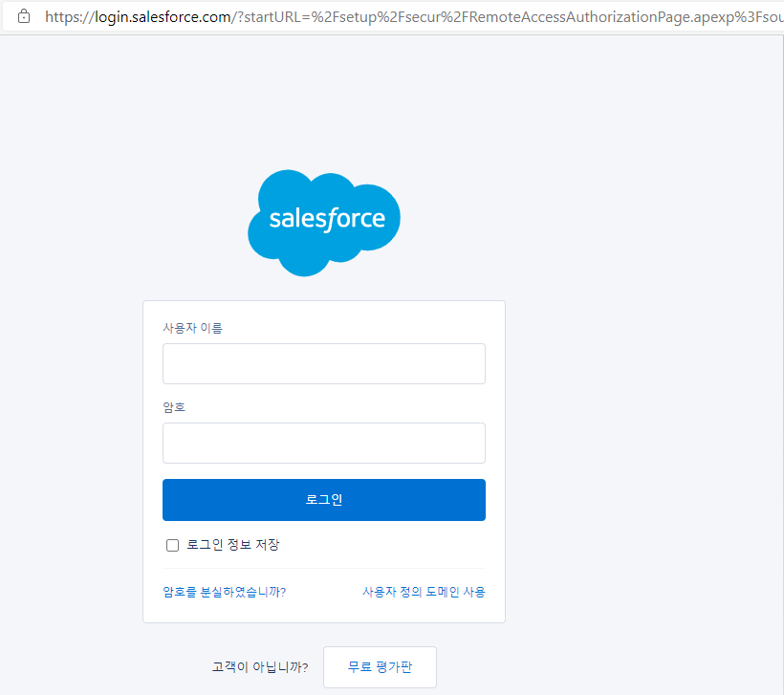Open the 암호를 분실하였습니까? link
The width and height of the screenshot is (784, 695).
pos(225,592)
